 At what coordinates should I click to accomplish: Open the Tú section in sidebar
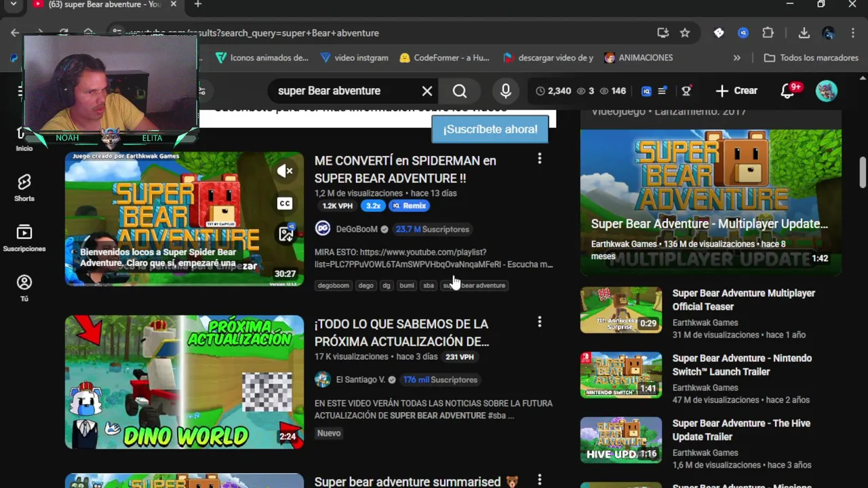[24, 288]
